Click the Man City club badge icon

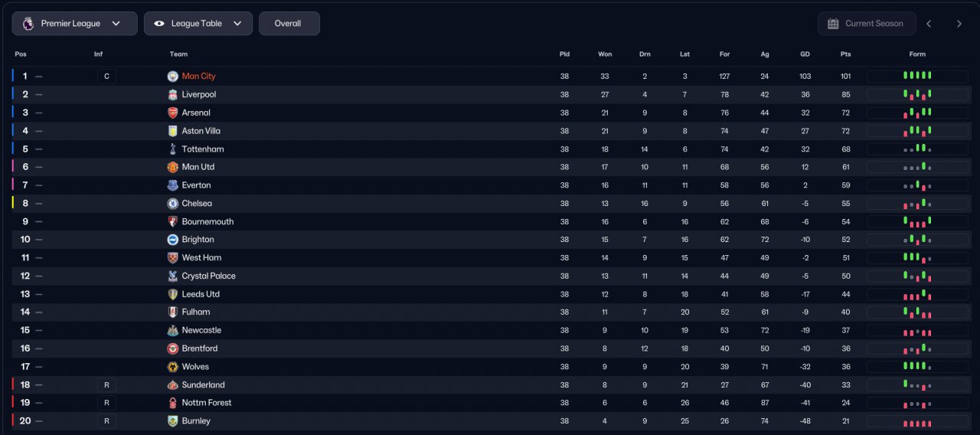(172, 77)
